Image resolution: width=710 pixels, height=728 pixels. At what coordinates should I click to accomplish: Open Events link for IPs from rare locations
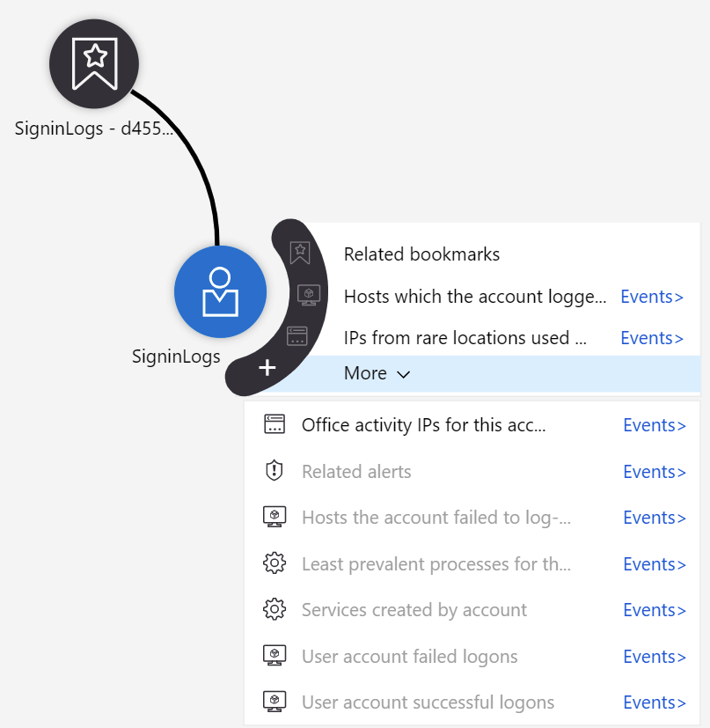click(652, 338)
